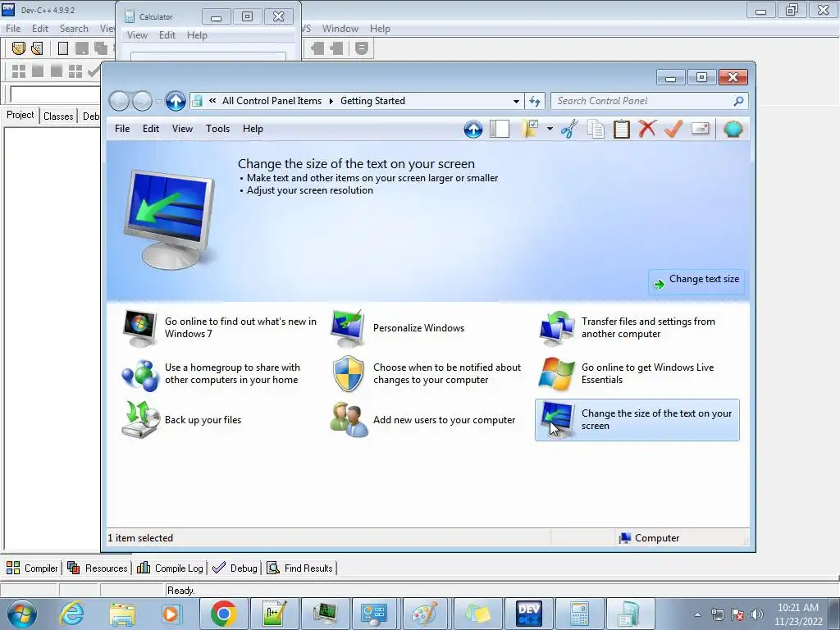Viewport: 840px width, 630px height.
Task: Click the first shield icon in Dev-C++ toolbar
Action: pos(19,48)
